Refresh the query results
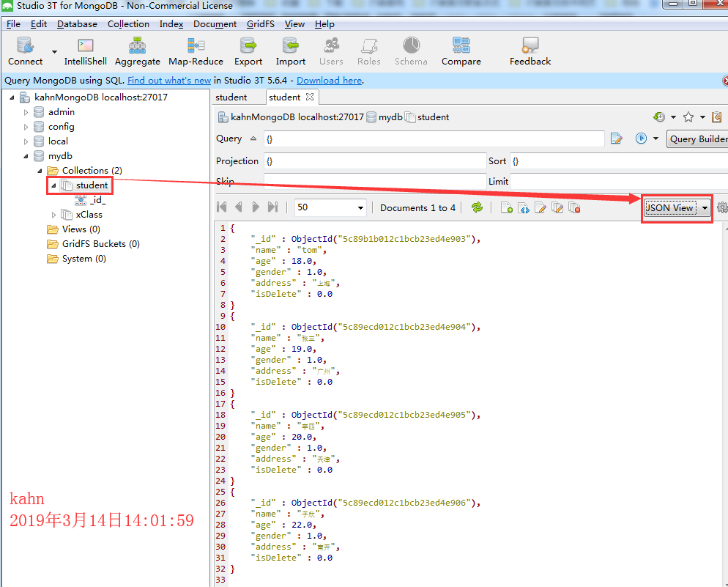This screenshot has height=587, width=728. (477, 207)
